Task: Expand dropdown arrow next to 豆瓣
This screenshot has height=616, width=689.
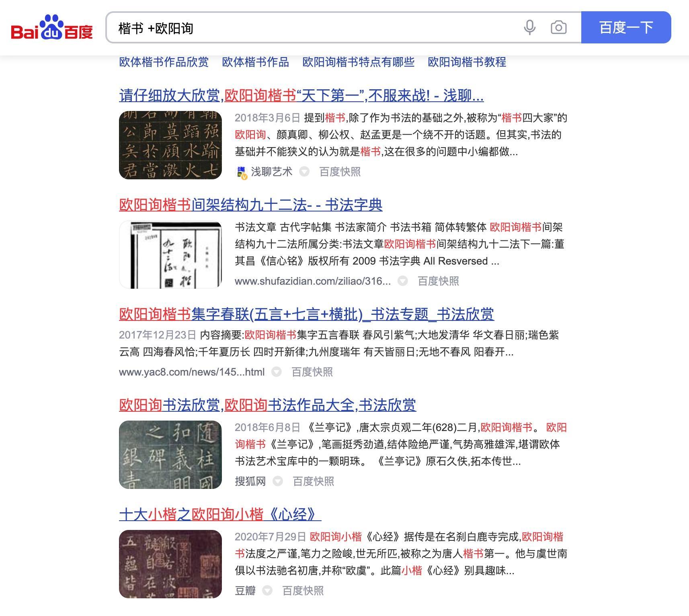Action: 267,591
